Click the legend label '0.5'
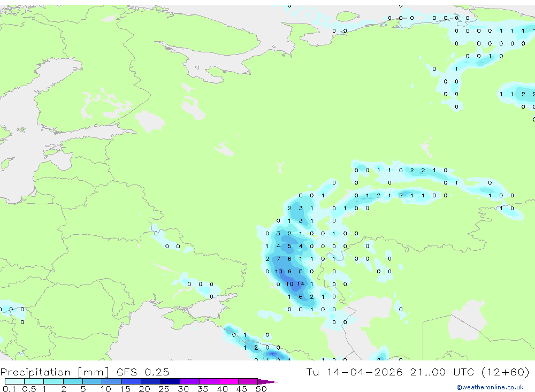The height and width of the screenshot is (392, 535). pos(29,389)
